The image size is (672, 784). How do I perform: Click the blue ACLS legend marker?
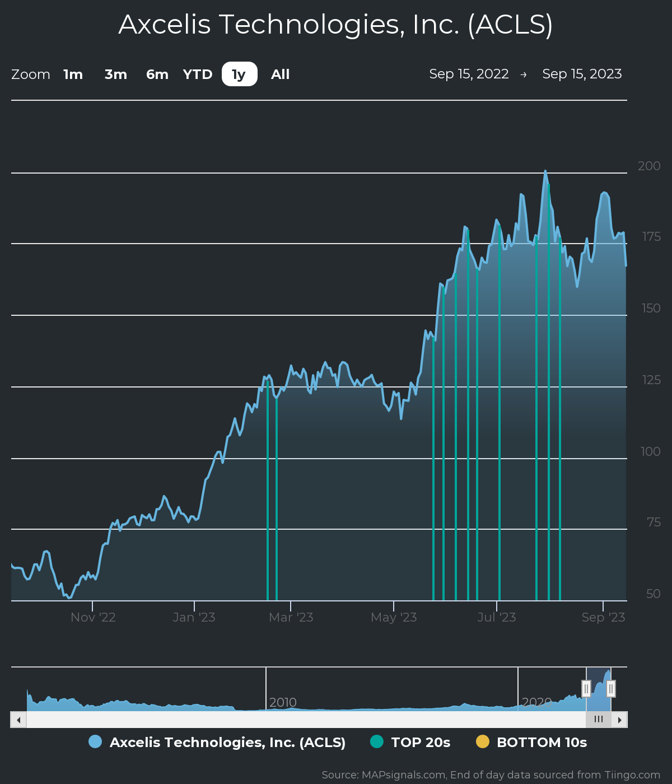[x=95, y=741]
